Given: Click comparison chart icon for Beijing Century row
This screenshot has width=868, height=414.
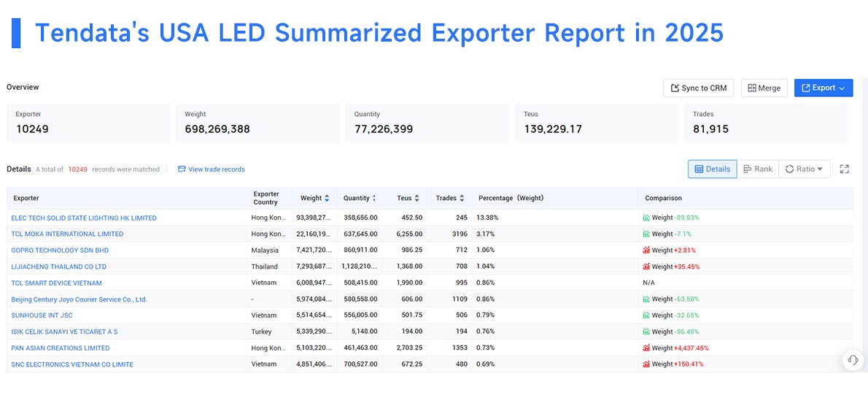Looking at the screenshot, I should pyautogui.click(x=646, y=299).
